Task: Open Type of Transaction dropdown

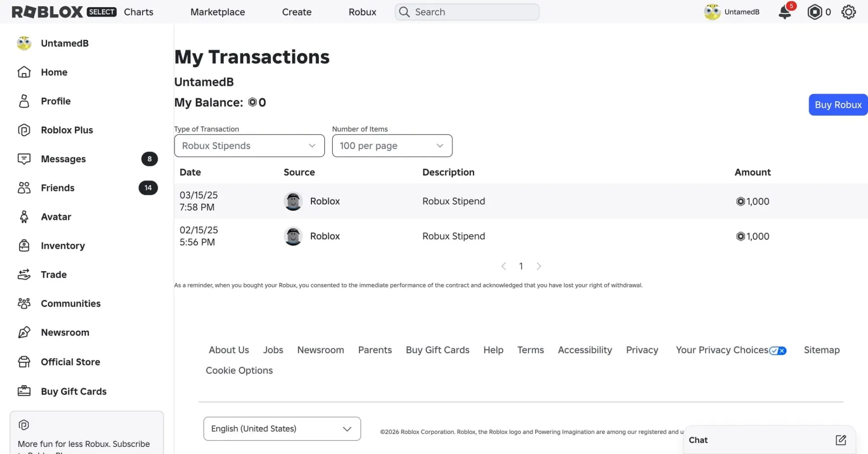Action: (249, 145)
